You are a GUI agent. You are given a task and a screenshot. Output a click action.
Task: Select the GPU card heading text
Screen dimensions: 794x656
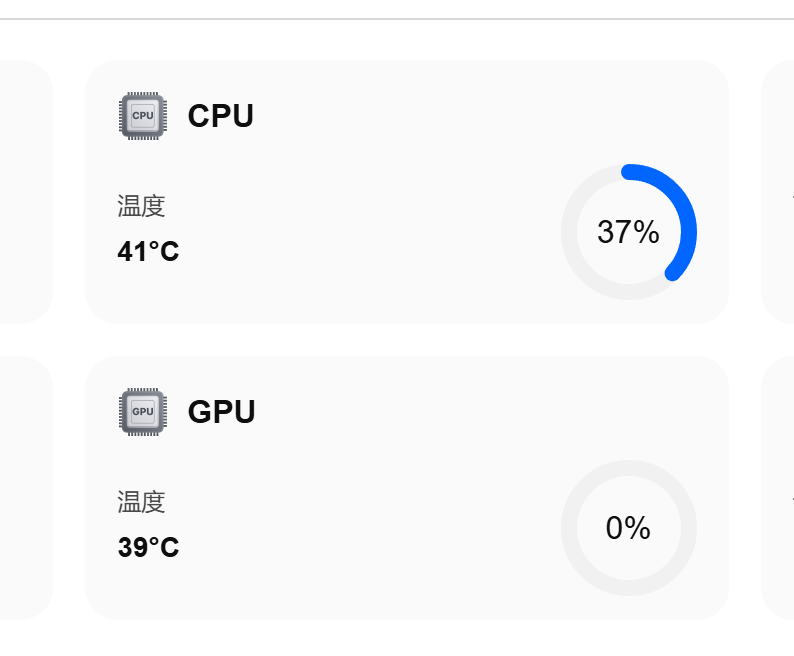click(x=221, y=412)
